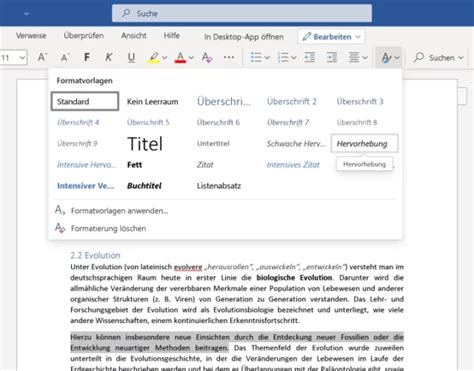Open the font size combo box
Image resolution: width=474 pixels, height=371 pixels.
pyautogui.click(x=13, y=58)
